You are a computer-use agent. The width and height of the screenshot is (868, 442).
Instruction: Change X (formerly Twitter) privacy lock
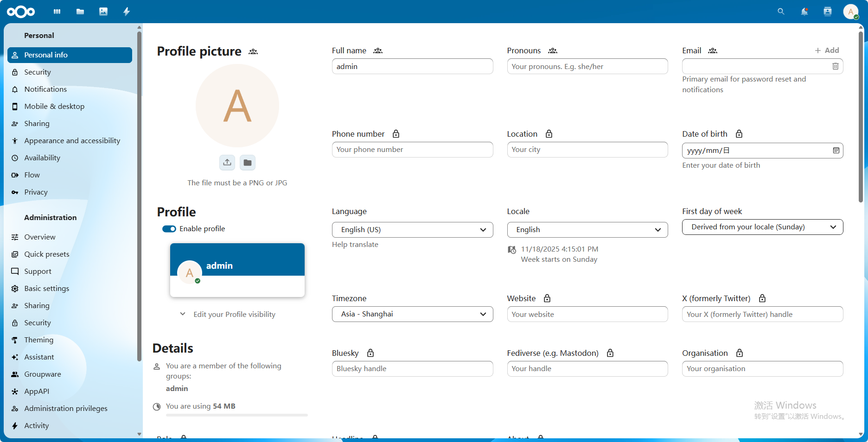click(762, 298)
